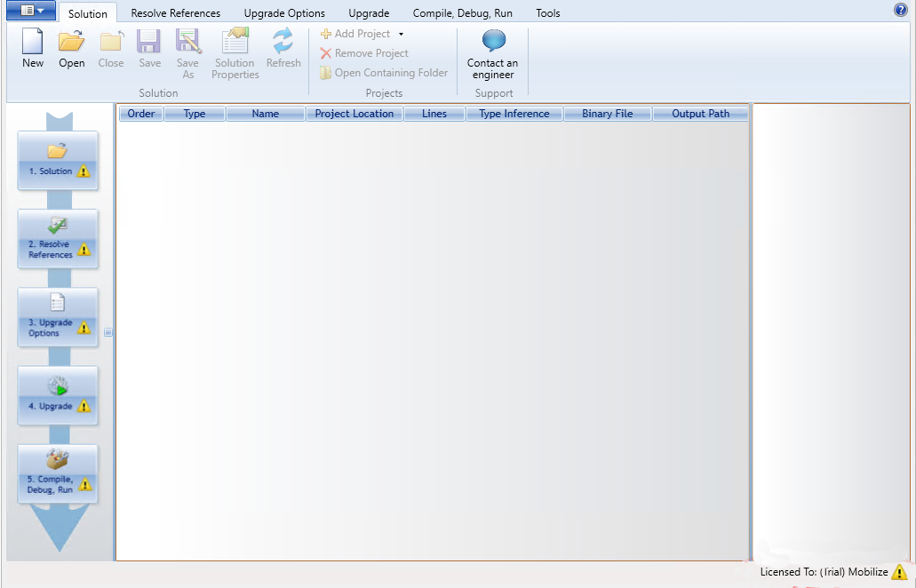The height and width of the screenshot is (588, 916).
Task: Expand the Add Project dropdown arrow
Action: click(401, 34)
